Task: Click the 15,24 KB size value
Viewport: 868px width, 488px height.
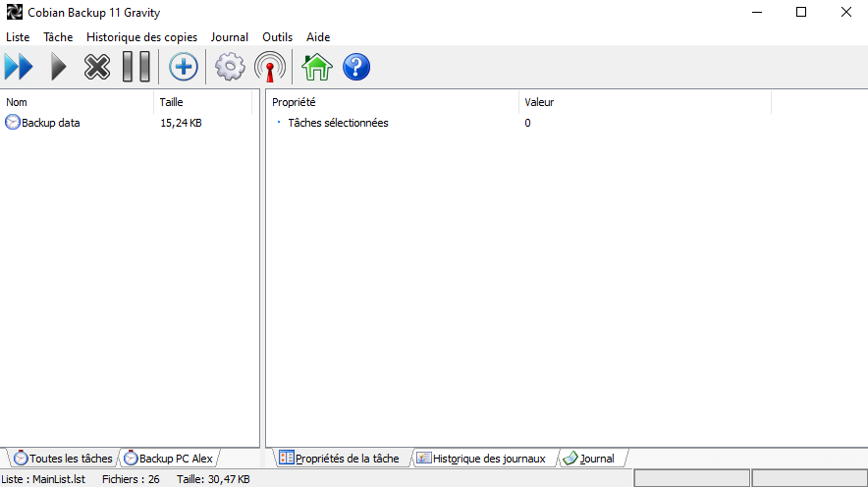Action: [x=181, y=123]
